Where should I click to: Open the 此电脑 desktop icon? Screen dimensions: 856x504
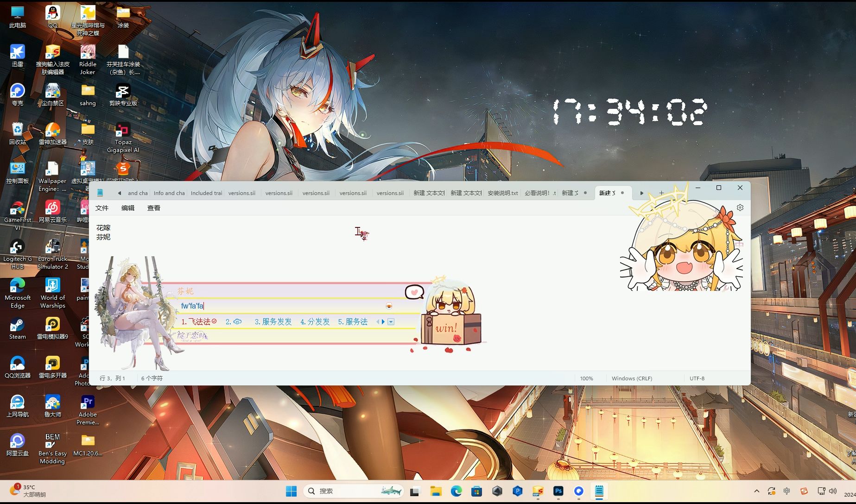(18, 17)
